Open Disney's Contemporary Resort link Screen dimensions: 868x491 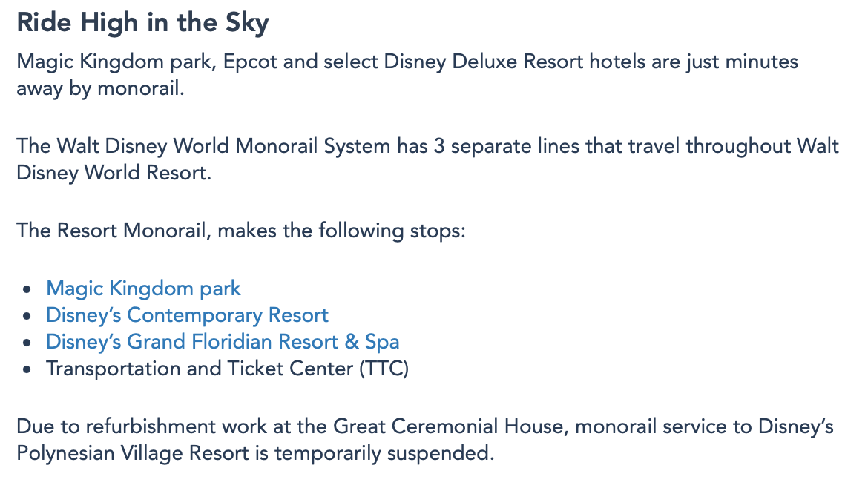click(x=187, y=315)
